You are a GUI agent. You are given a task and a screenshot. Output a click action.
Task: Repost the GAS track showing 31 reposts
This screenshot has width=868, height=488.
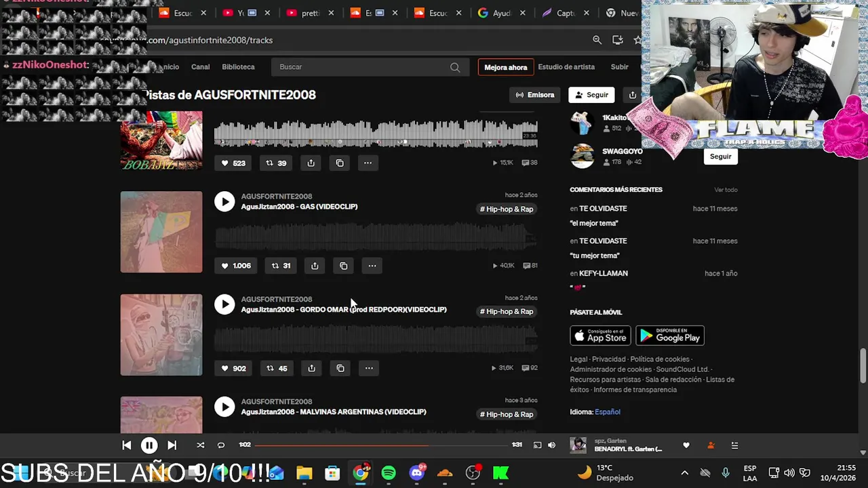point(281,266)
